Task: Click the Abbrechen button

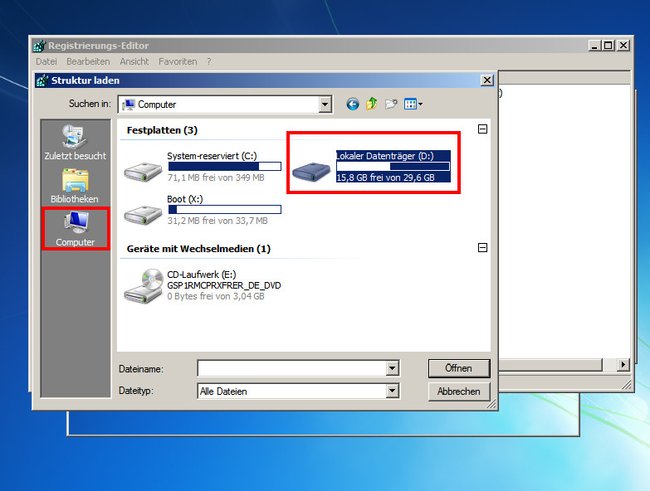Action: pos(459,391)
